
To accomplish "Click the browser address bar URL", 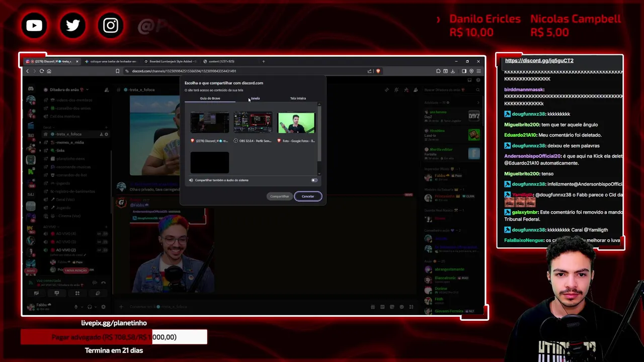I will coord(184,71).
